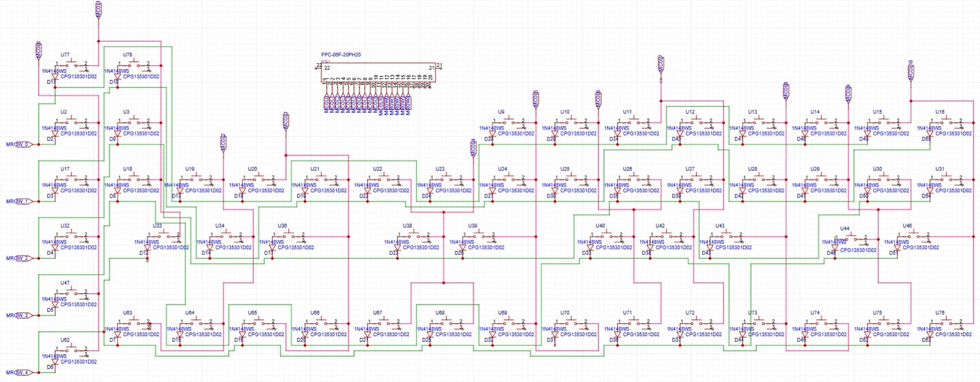Viewport: 980px width, 382px height.
Task: Select the U40 designator label
Action: point(600,226)
